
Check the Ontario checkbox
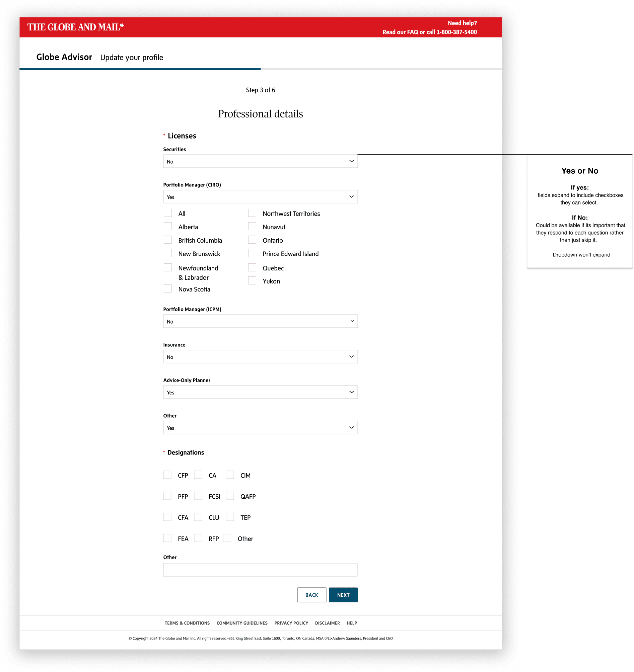(x=252, y=240)
